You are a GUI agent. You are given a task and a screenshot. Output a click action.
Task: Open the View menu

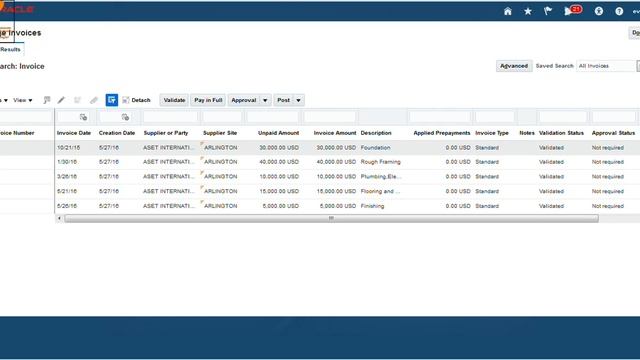(22, 100)
